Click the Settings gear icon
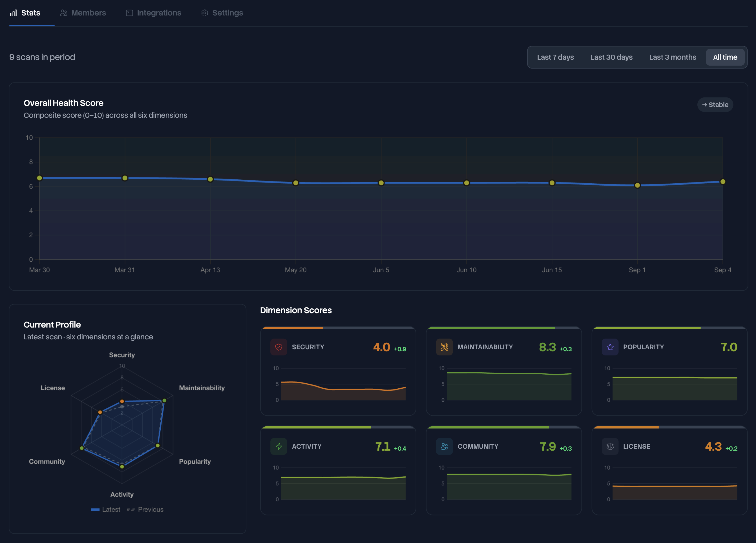Screen dimensions: 756x543 coord(205,13)
